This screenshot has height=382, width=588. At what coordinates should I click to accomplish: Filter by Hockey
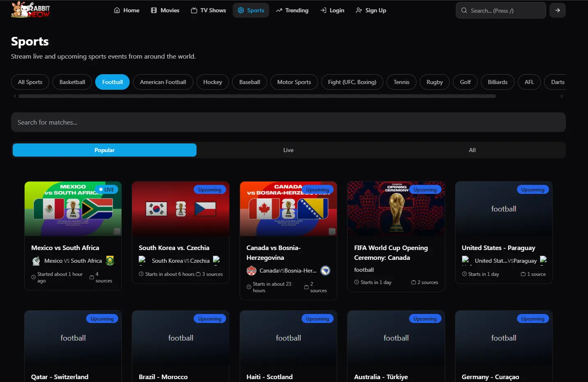pos(213,82)
